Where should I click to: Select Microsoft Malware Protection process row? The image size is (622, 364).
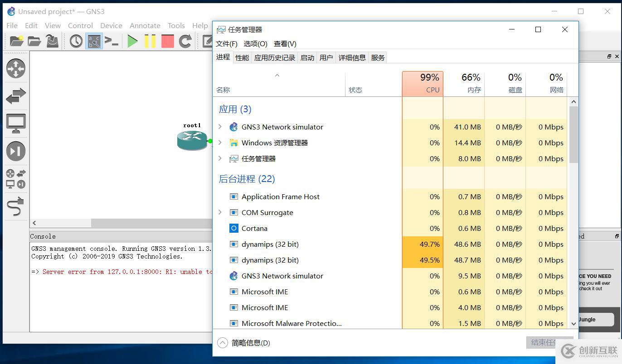point(390,323)
